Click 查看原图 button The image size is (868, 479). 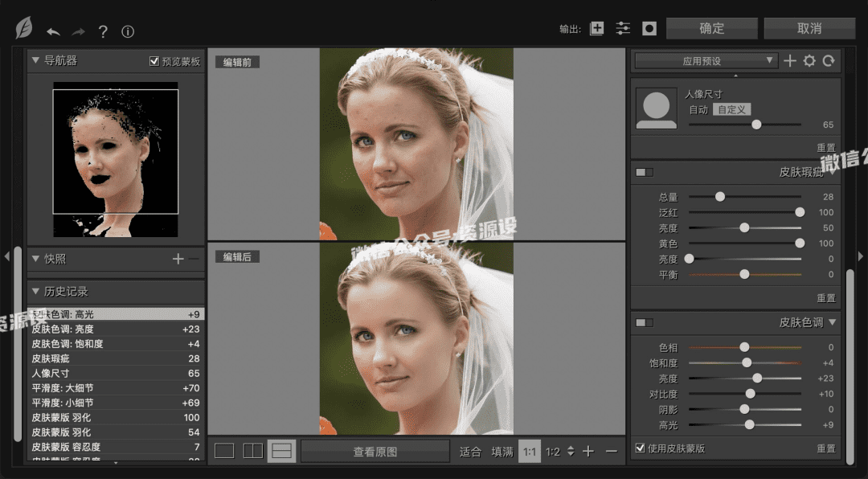pos(375,452)
